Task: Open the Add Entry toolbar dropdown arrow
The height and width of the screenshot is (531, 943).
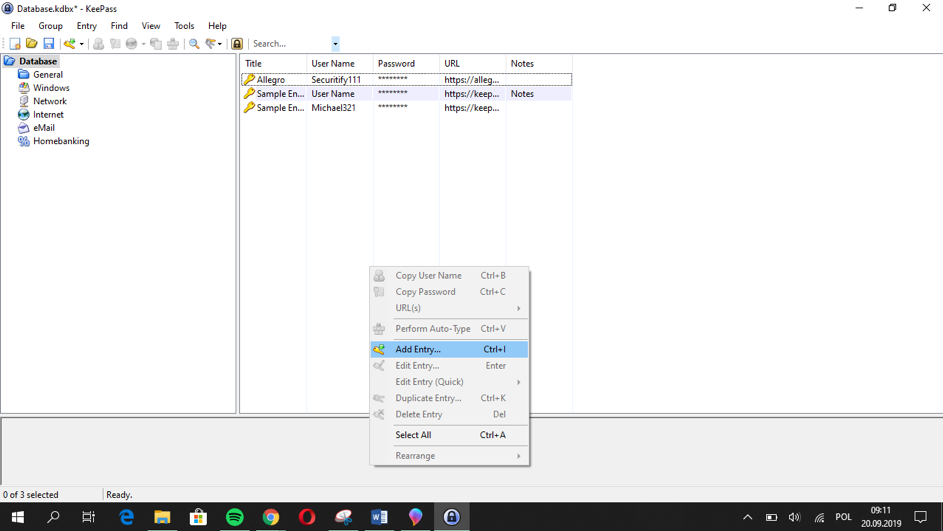Action: pyautogui.click(x=82, y=44)
